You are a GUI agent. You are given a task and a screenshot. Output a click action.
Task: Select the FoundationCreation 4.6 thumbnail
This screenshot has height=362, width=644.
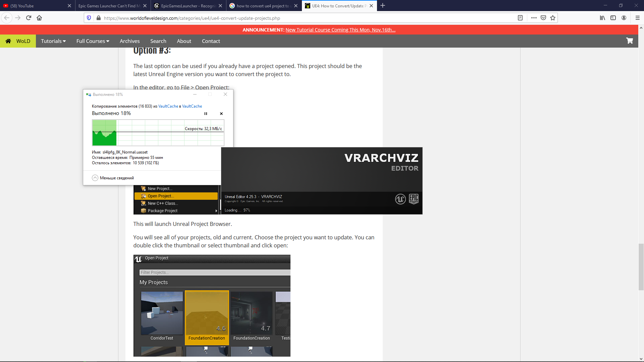coord(207,317)
